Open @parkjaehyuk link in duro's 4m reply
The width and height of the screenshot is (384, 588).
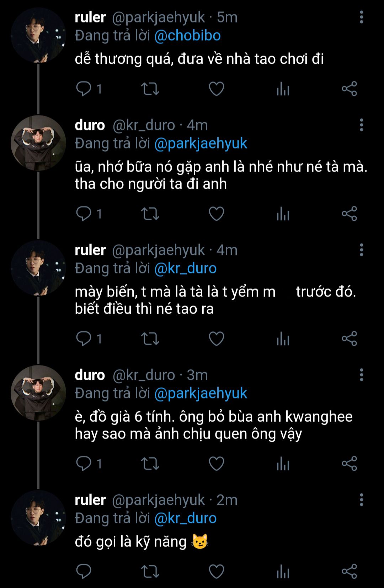[x=201, y=143]
